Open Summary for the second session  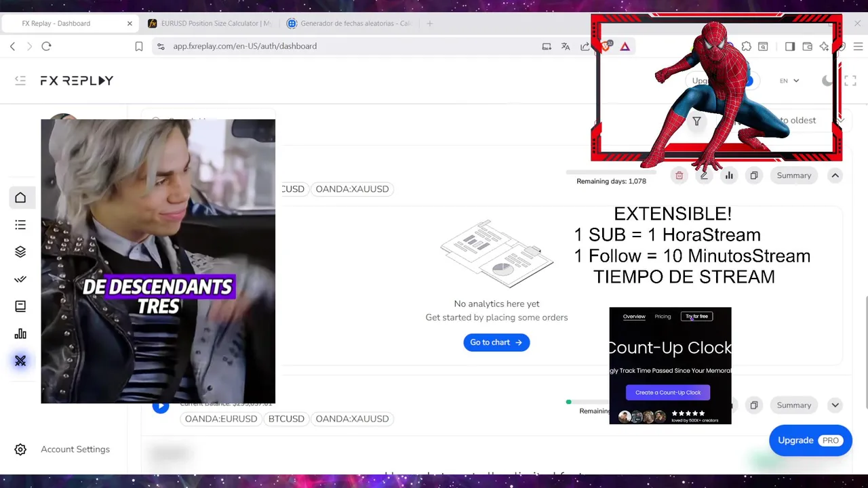tap(794, 405)
